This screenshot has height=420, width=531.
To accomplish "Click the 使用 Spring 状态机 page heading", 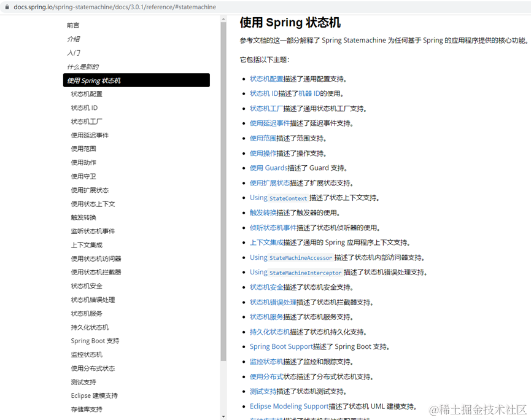I will pos(290,23).
